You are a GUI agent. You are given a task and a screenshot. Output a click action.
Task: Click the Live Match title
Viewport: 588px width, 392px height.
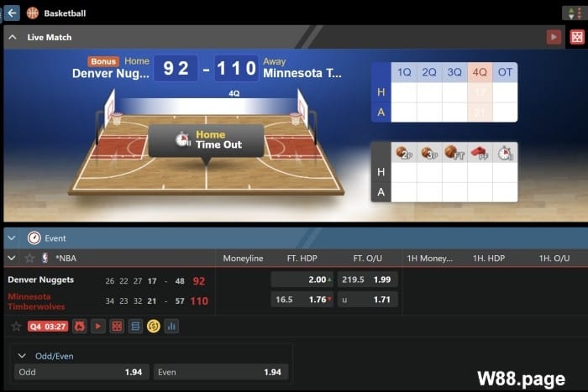[x=49, y=37]
